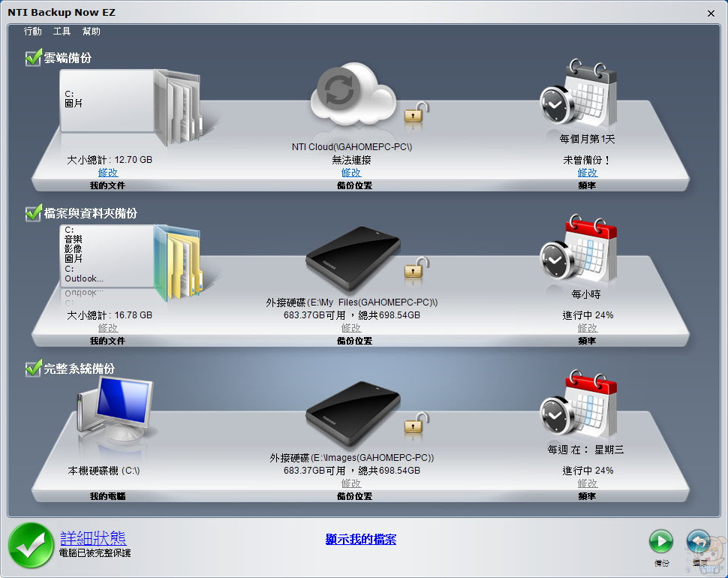Click the NTI Cloud(\GAHOMEPC-PC\) label
728x578 pixels.
352,146
